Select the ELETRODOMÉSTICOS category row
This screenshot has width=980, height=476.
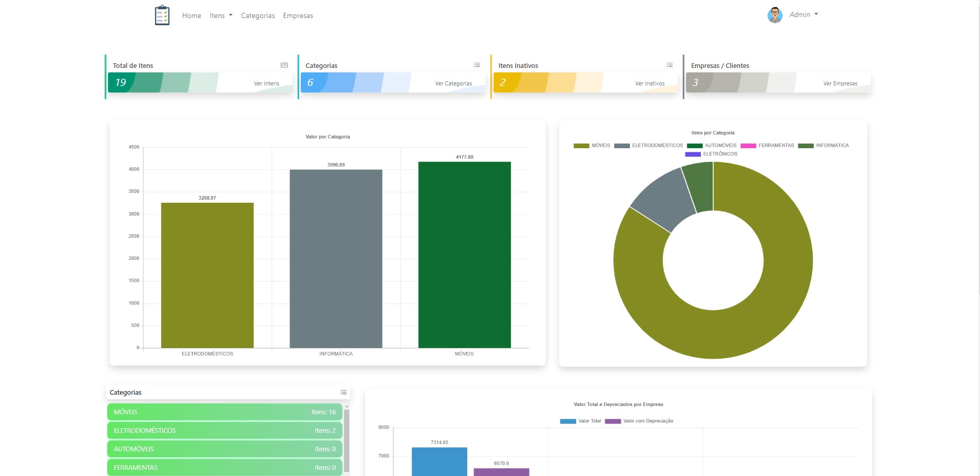pos(225,430)
